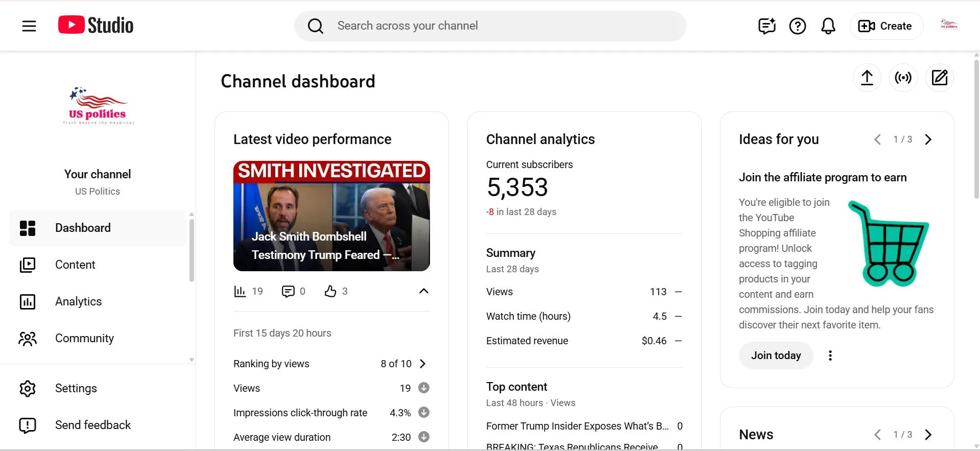The width and height of the screenshot is (980, 451).
Task: Click the click-through rate down arrow
Action: [424, 412]
